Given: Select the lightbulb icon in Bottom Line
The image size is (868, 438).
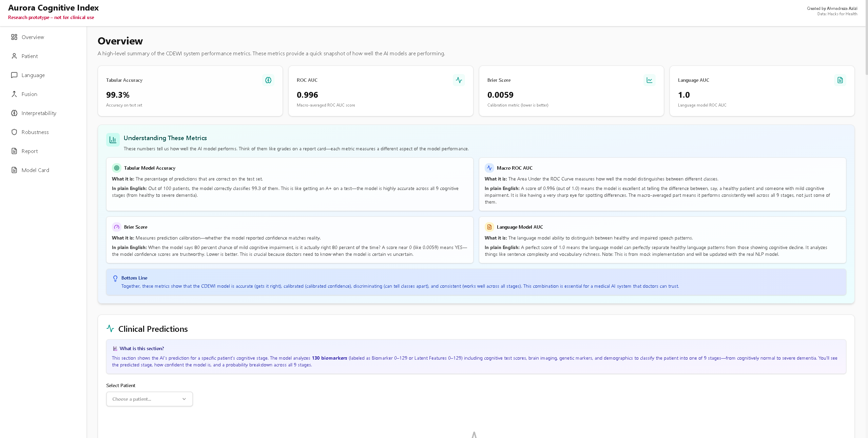Looking at the screenshot, I should [x=115, y=278].
